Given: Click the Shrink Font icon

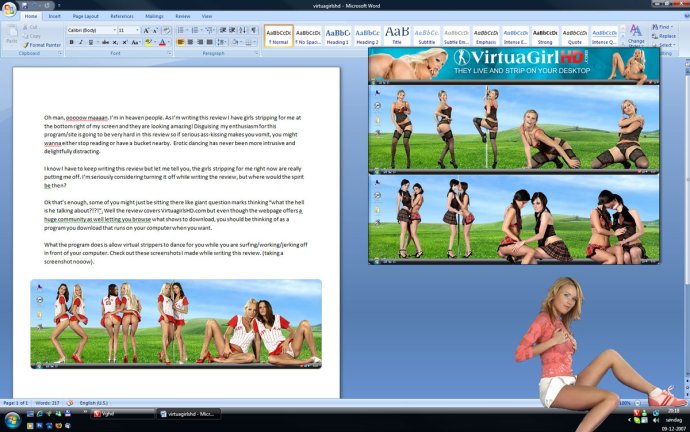Looking at the screenshot, I should [155, 30].
